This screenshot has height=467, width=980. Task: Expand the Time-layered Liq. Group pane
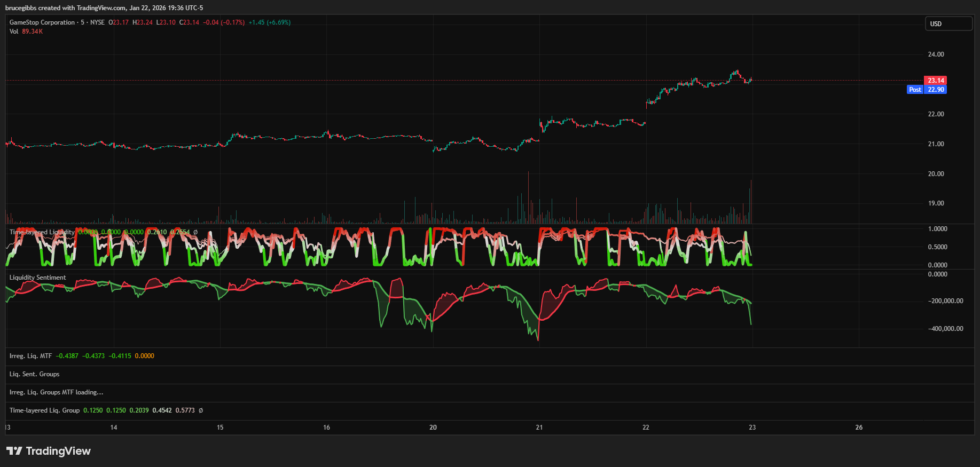pos(44,410)
